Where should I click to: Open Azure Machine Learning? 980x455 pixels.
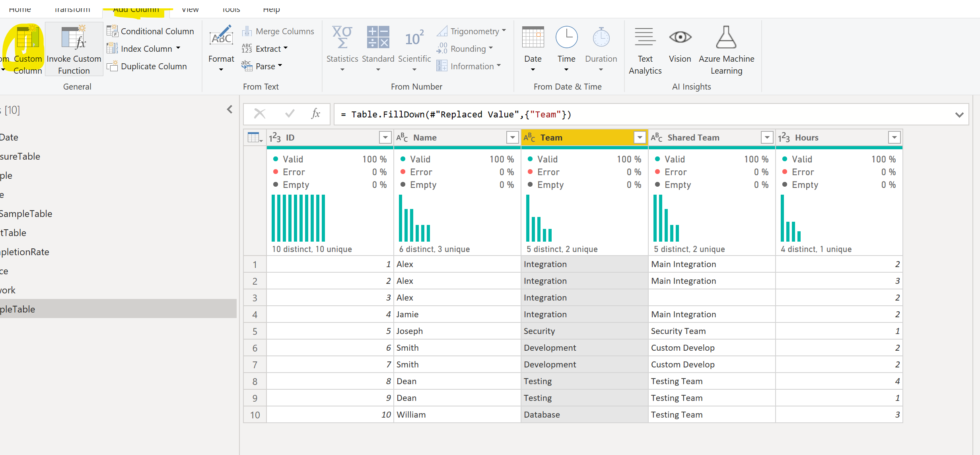pyautogui.click(x=726, y=50)
